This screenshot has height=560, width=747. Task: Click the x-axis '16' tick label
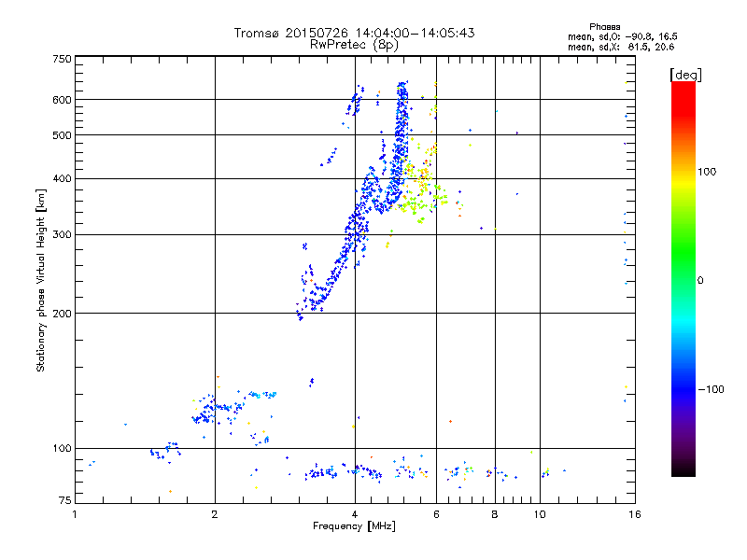point(635,514)
